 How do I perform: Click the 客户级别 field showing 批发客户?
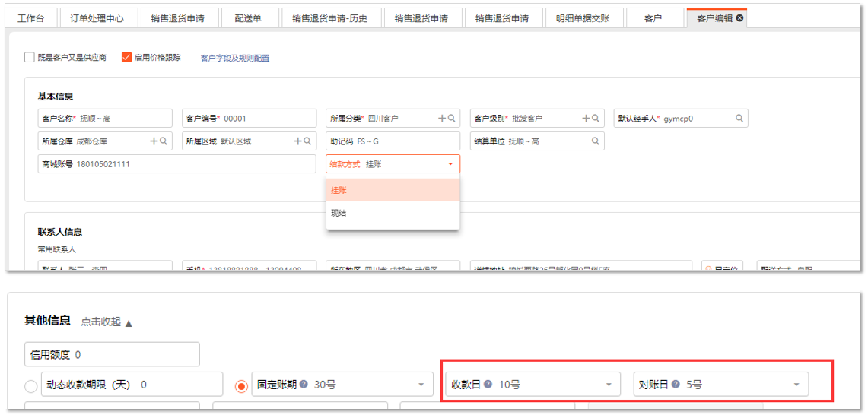pyautogui.click(x=537, y=119)
